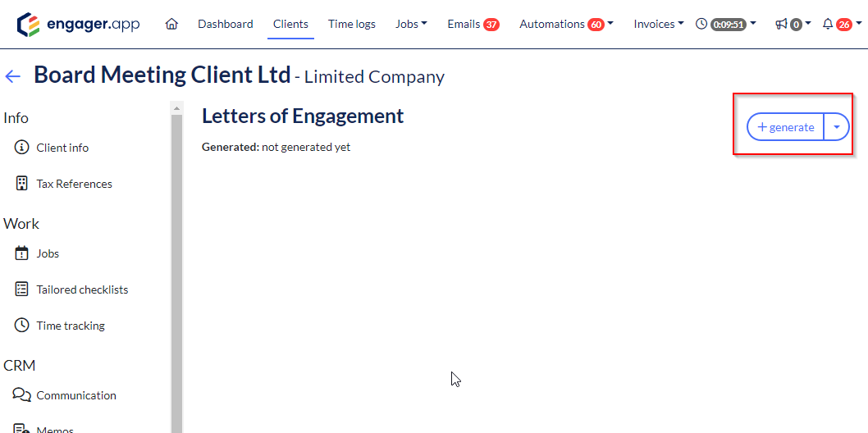Screen dimensions: 868x433
Task: Click the Tax References building icon
Action: coord(21,184)
